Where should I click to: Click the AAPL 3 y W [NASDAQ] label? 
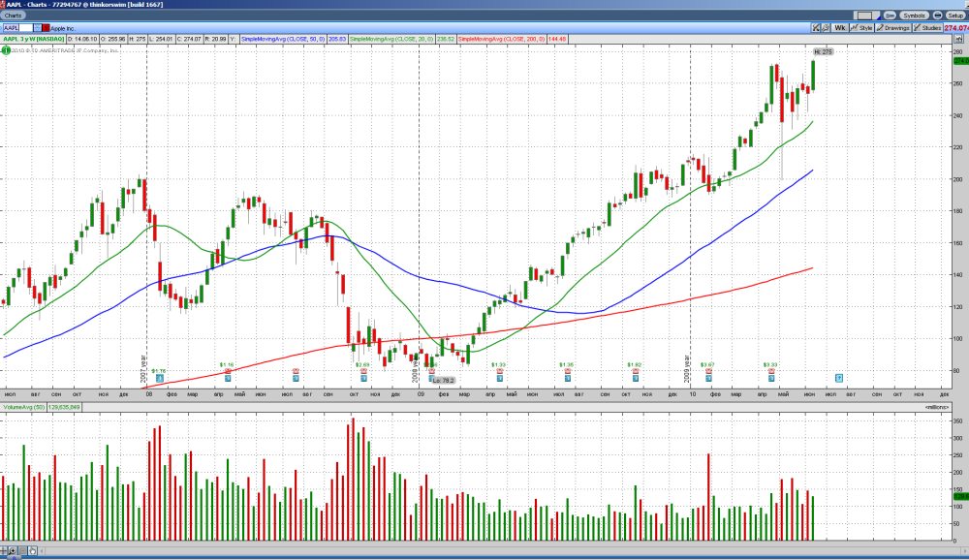(33, 39)
